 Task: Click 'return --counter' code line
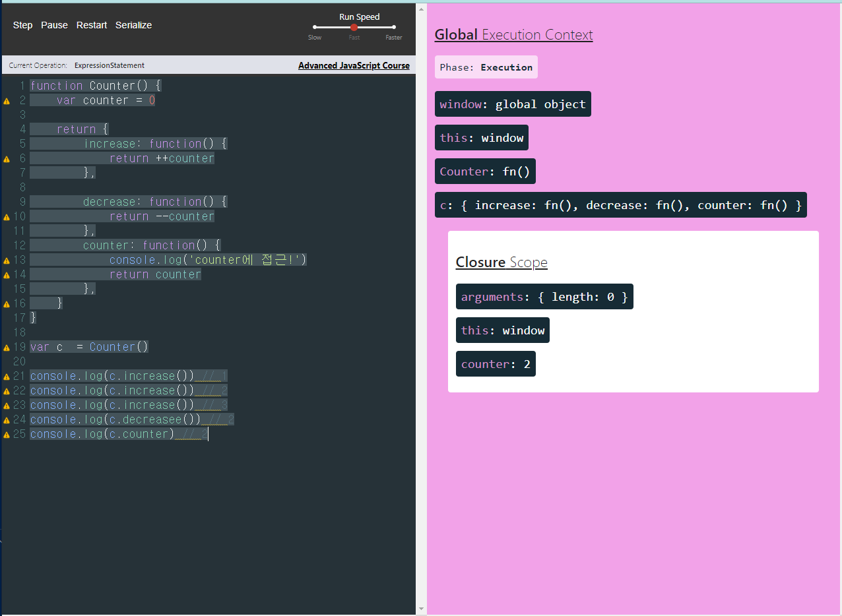click(x=162, y=216)
